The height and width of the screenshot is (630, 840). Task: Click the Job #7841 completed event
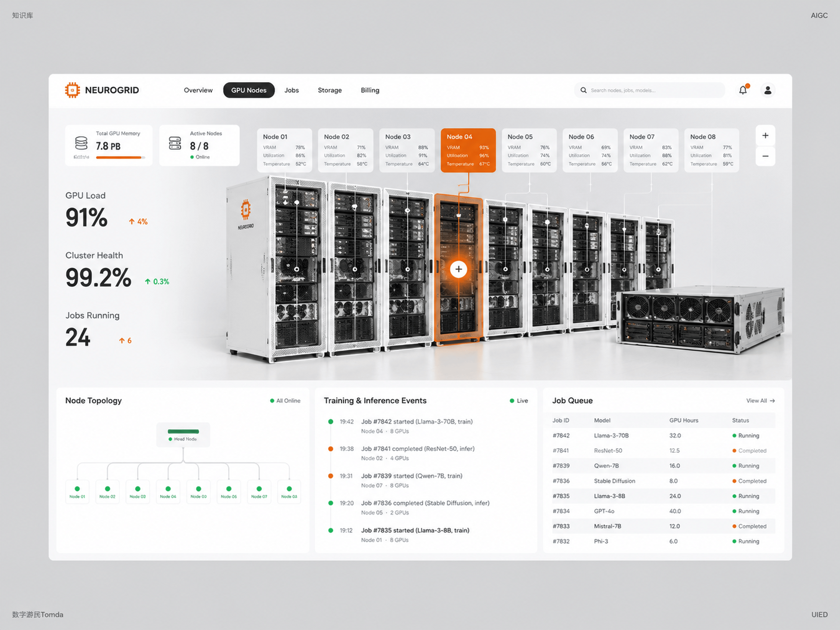click(x=418, y=453)
